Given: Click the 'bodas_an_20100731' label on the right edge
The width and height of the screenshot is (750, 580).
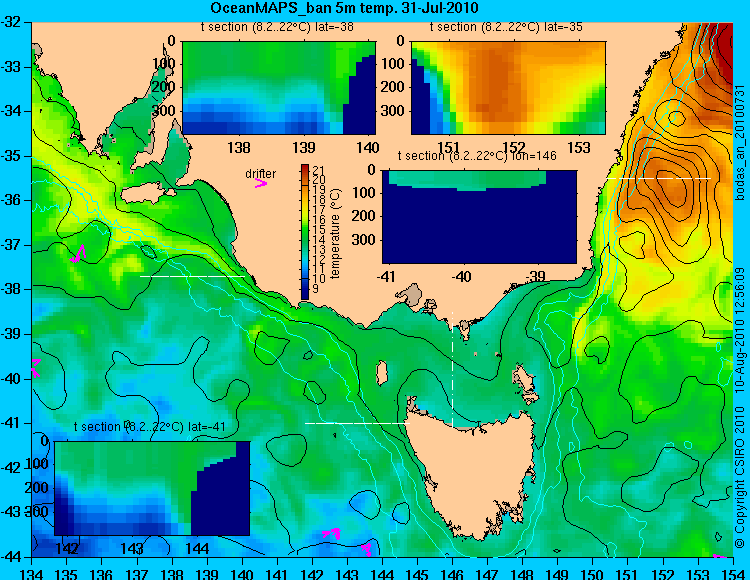Looking at the screenshot, I should pos(740,144).
